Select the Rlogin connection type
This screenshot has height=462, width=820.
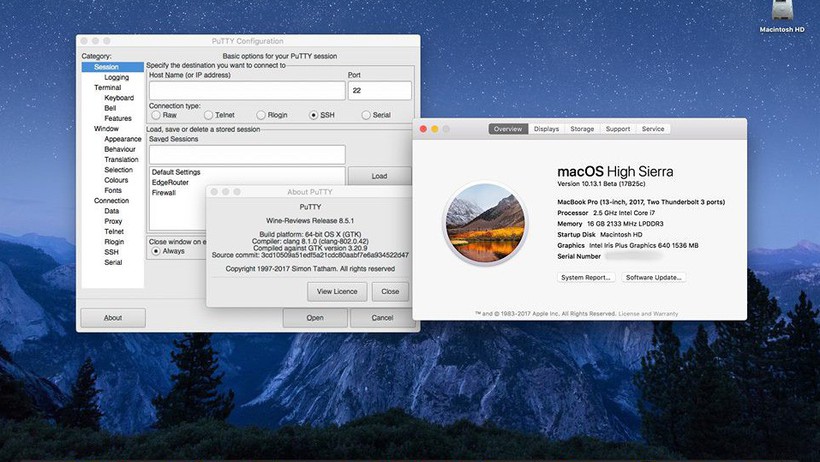coord(261,115)
